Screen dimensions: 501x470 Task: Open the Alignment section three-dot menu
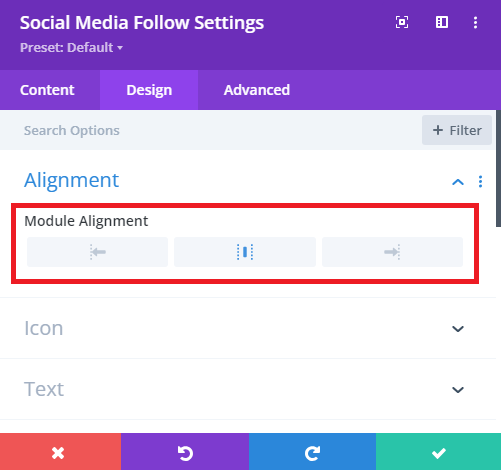click(x=480, y=182)
